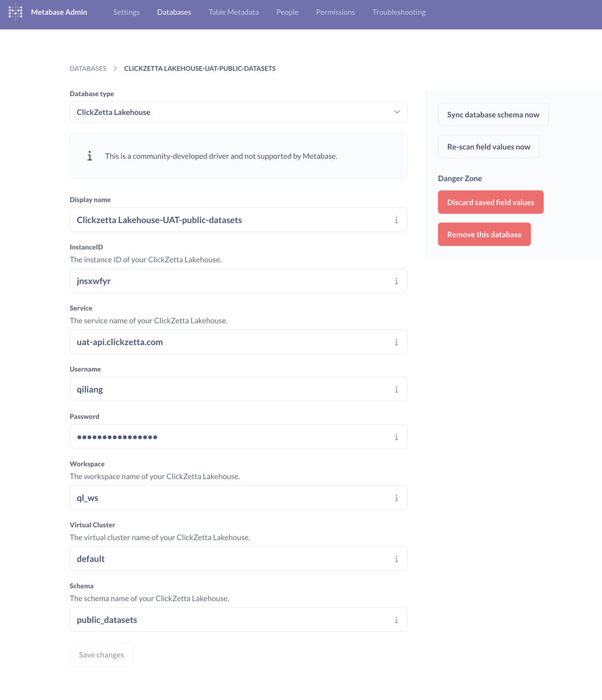
Task: Open the Settings tab
Action: pyautogui.click(x=126, y=12)
